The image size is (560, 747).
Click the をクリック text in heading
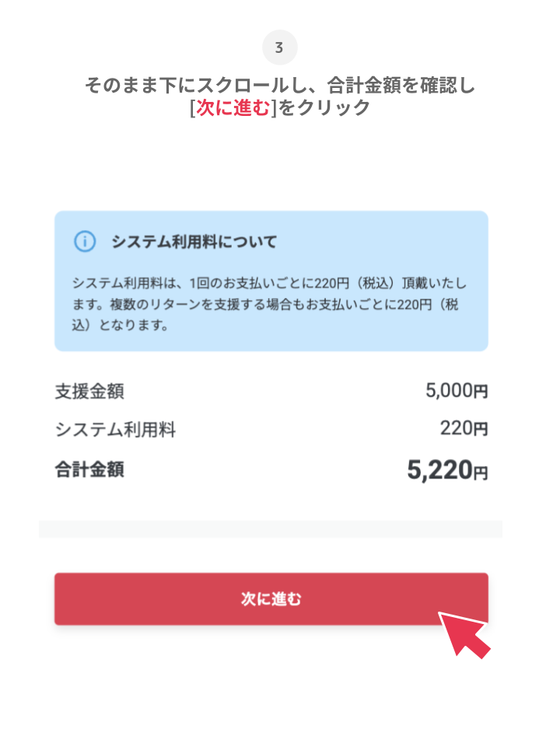pyautogui.click(x=324, y=108)
